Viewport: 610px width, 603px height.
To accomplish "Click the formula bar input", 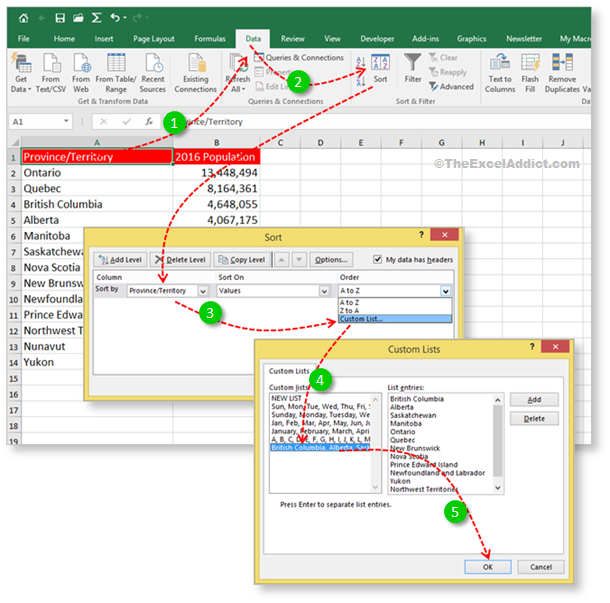I will (379, 122).
